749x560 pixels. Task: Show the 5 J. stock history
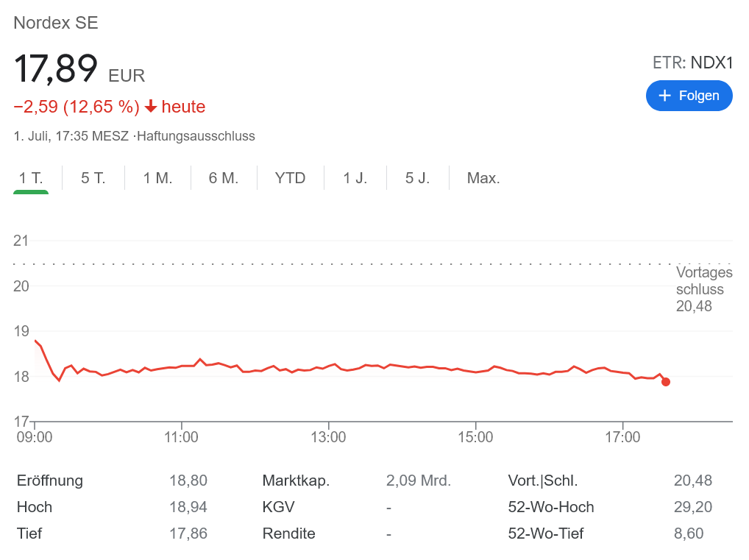[x=416, y=177]
